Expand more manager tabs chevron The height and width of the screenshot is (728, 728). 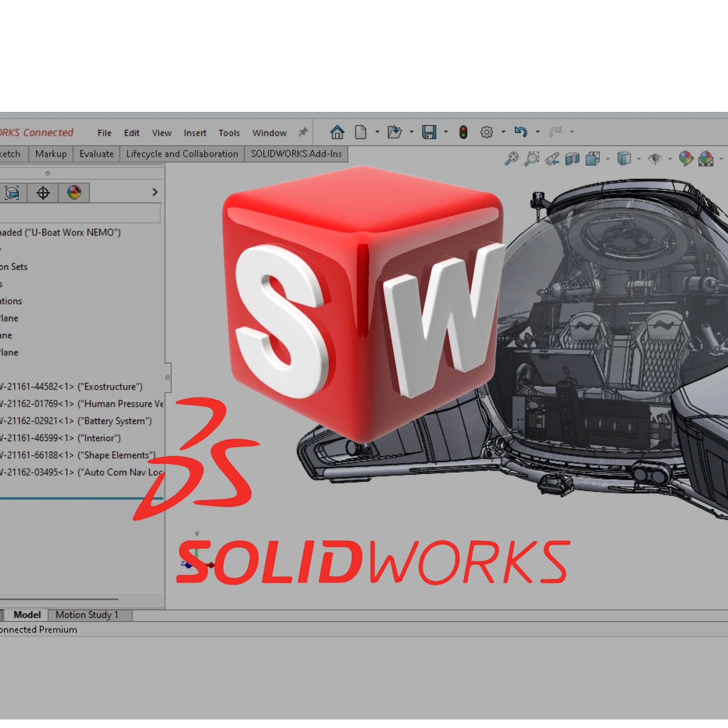[155, 192]
